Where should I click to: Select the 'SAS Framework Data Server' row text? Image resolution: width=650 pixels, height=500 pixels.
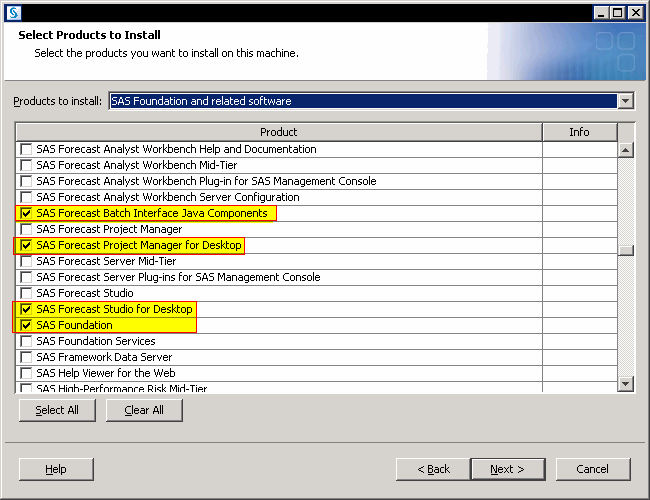click(104, 357)
